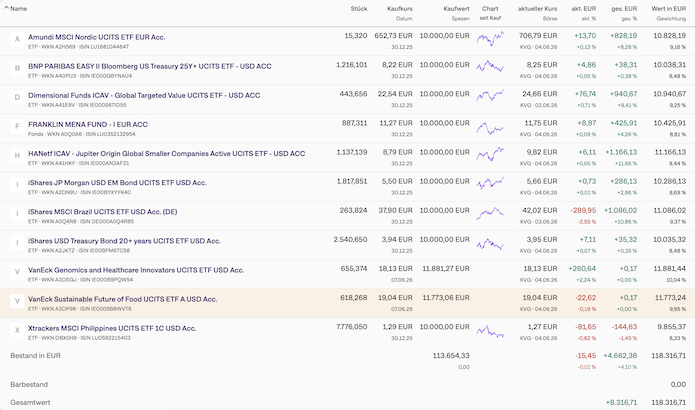Open HANetf ICAV Jupiter Origin Global Smaller Companies
Screen dimensions: 695x410
[x=167, y=154]
